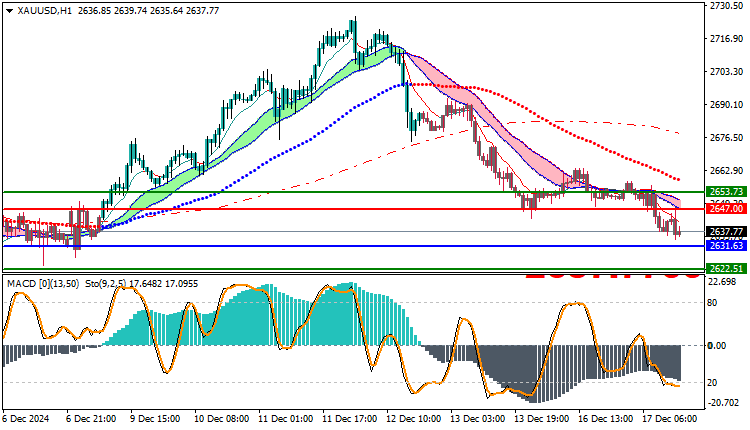Image resolution: width=750 pixels, height=430 pixels.
Task: Click the 6 Dec 2024 date label
Action: (x=26, y=419)
